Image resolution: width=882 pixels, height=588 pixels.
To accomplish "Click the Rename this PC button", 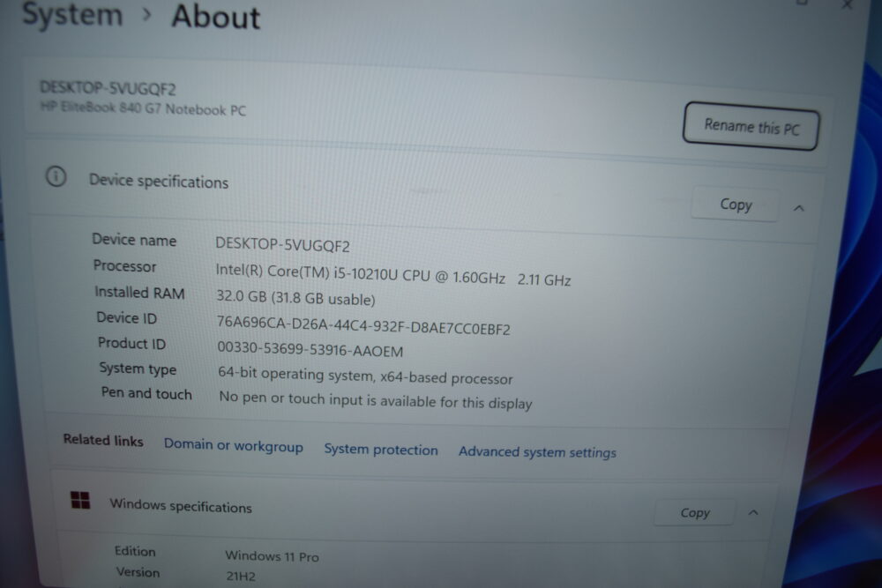I will pyautogui.click(x=751, y=126).
